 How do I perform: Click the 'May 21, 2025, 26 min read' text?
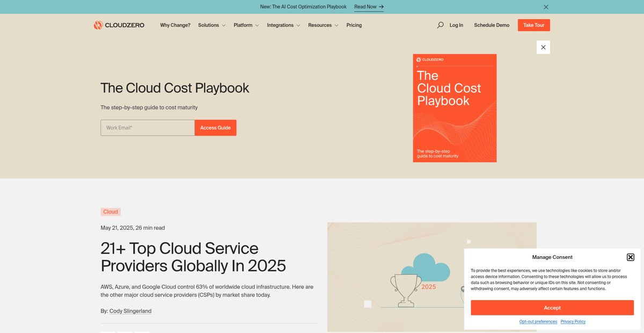pyautogui.click(x=133, y=228)
